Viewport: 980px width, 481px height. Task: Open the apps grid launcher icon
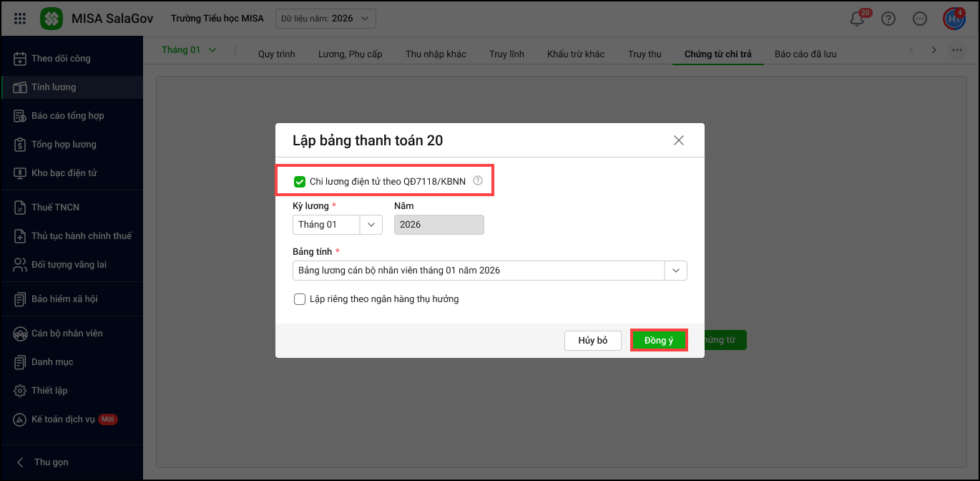[20, 19]
